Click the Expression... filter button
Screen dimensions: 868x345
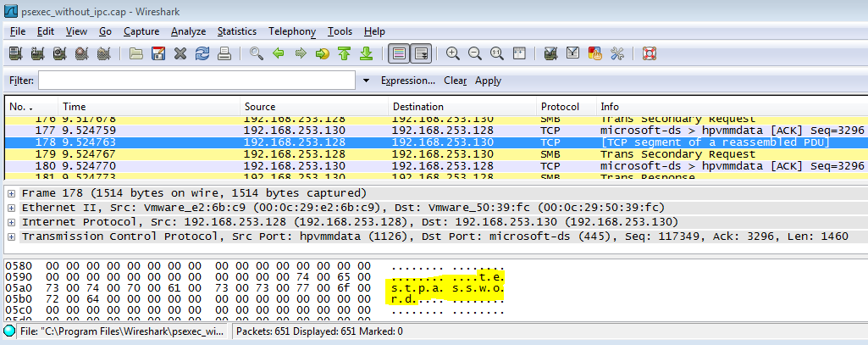pos(408,81)
